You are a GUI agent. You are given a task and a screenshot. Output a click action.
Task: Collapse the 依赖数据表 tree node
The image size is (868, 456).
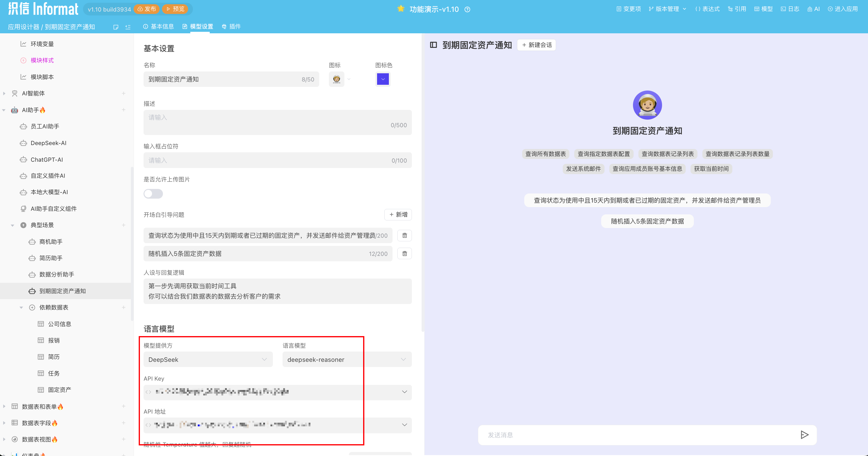(x=21, y=307)
